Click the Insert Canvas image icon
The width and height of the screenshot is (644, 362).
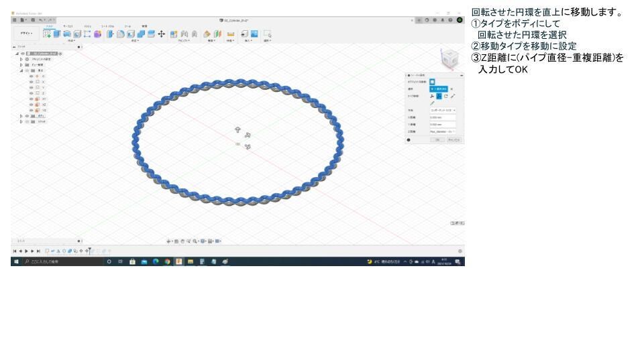pyautogui.click(x=254, y=34)
